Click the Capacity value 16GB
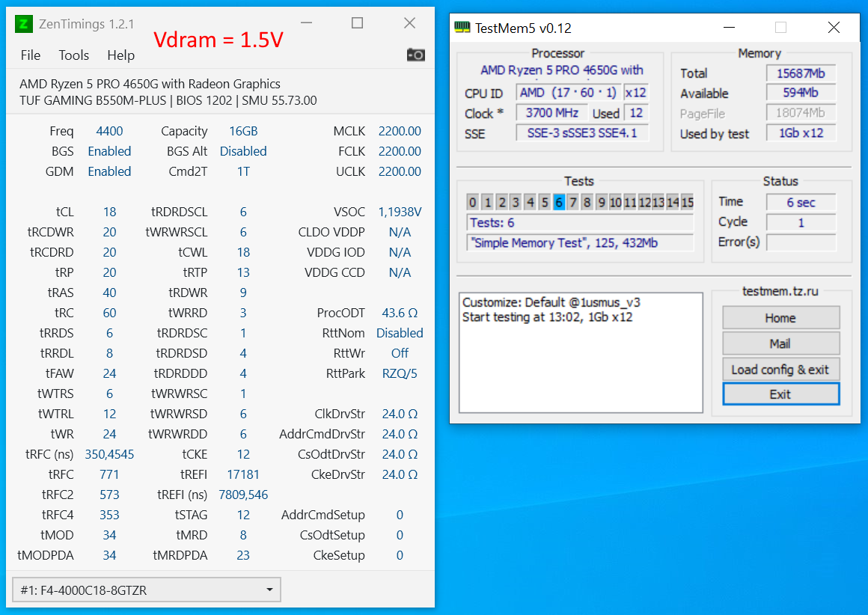 point(244,131)
